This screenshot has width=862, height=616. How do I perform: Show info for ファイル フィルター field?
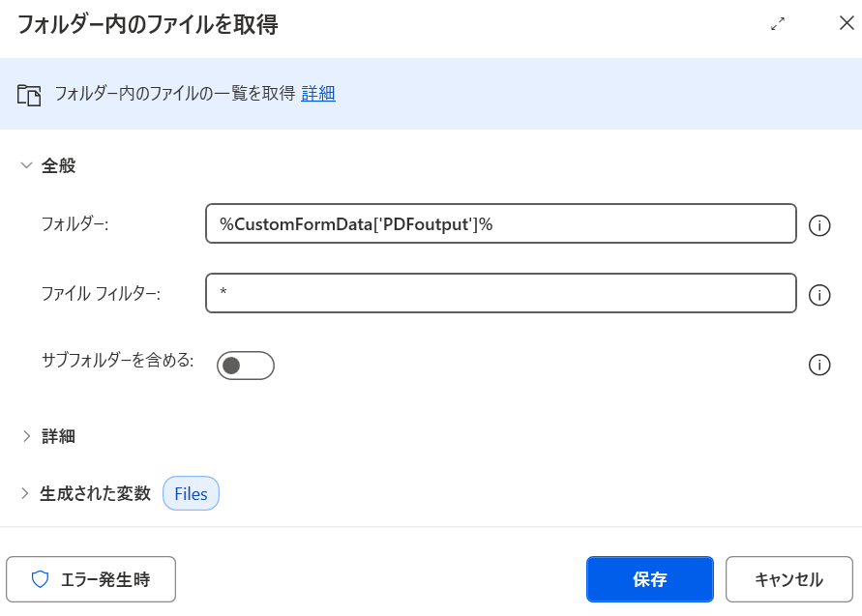pos(819,295)
